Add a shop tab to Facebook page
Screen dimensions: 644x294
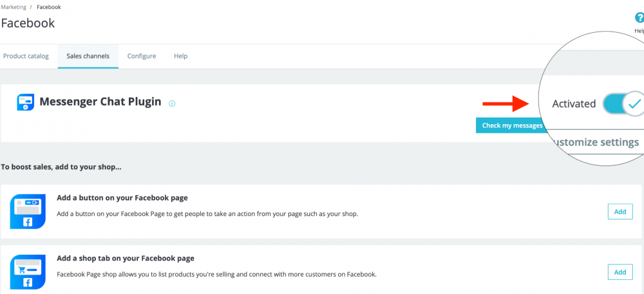620,272
